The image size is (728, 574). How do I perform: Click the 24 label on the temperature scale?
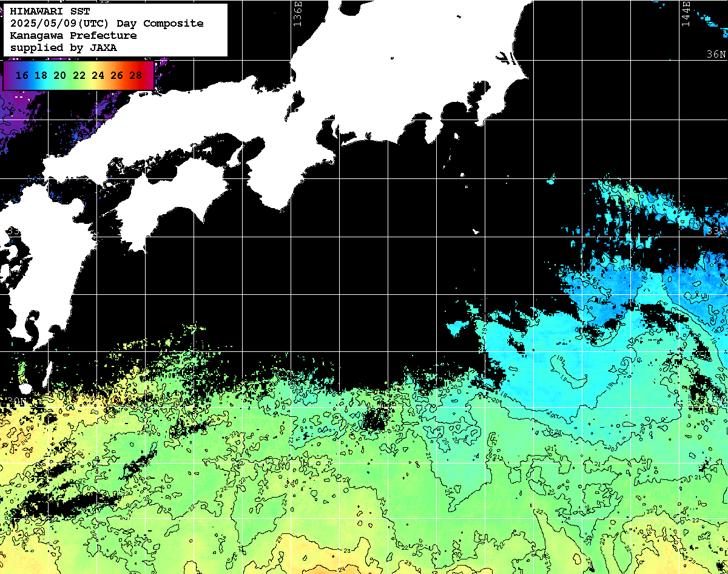click(x=98, y=75)
